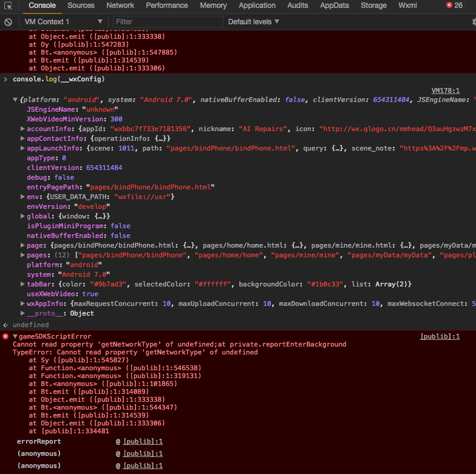Click the "at [publib]:1:334481" stack line
The height and width of the screenshot is (474, 476).
pyautogui.click(x=69, y=431)
